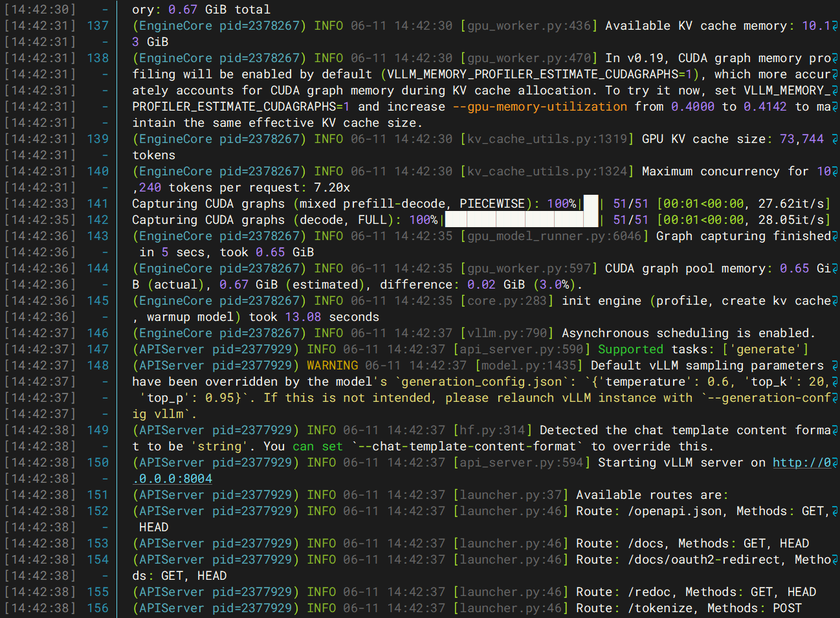Image resolution: width=840 pixels, height=618 pixels.
Task: Click the --gpu-memory-utilization flag text
Action: pyautogui.click(x=540, y=107)
